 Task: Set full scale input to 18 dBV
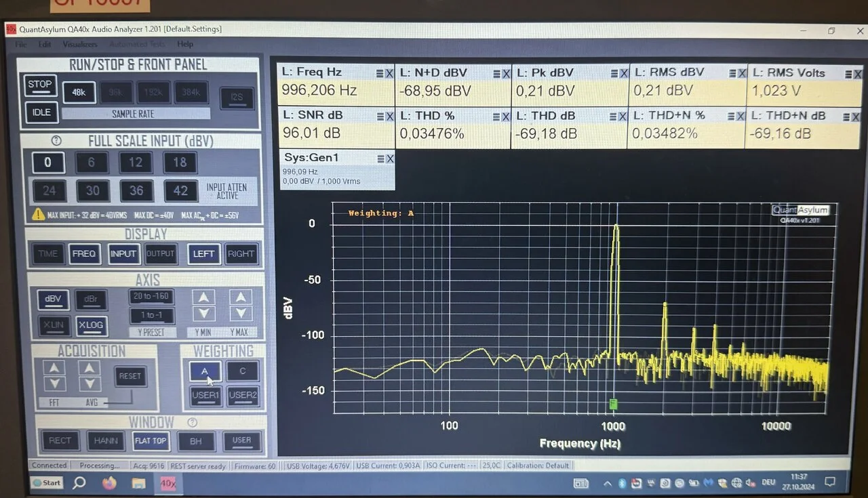[180, 163]
